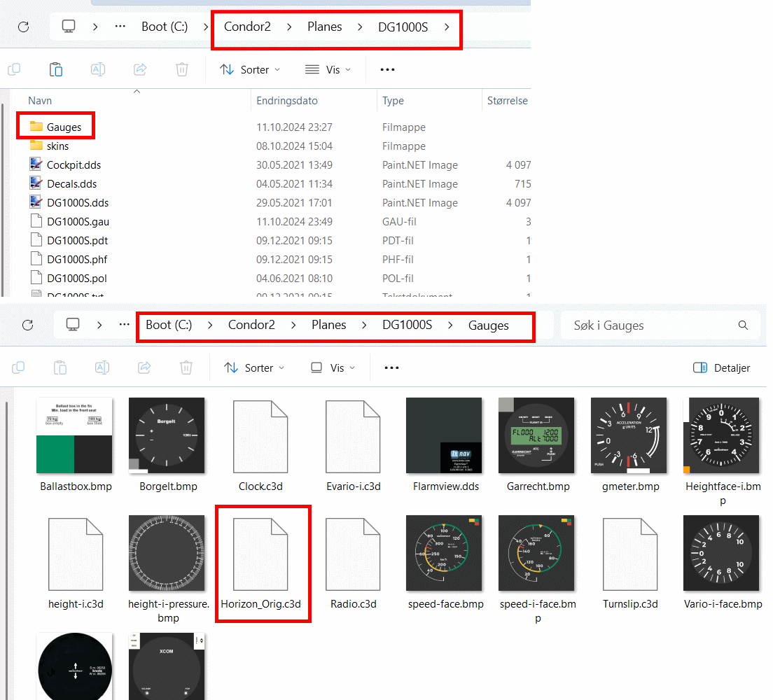The width and height of the screenshot is (773, 700).
Task: Expand the chevron after DG1000S in address bar
Action: pyautogui.click(x=446, y=27)
